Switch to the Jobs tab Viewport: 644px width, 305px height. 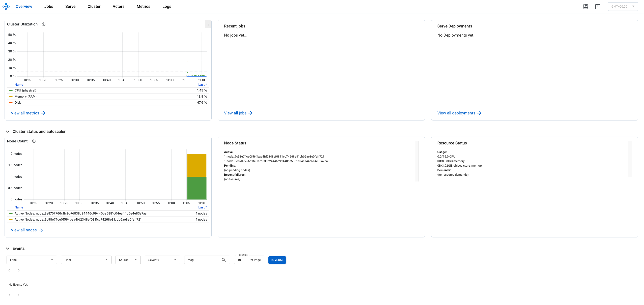tap(49, 7)
